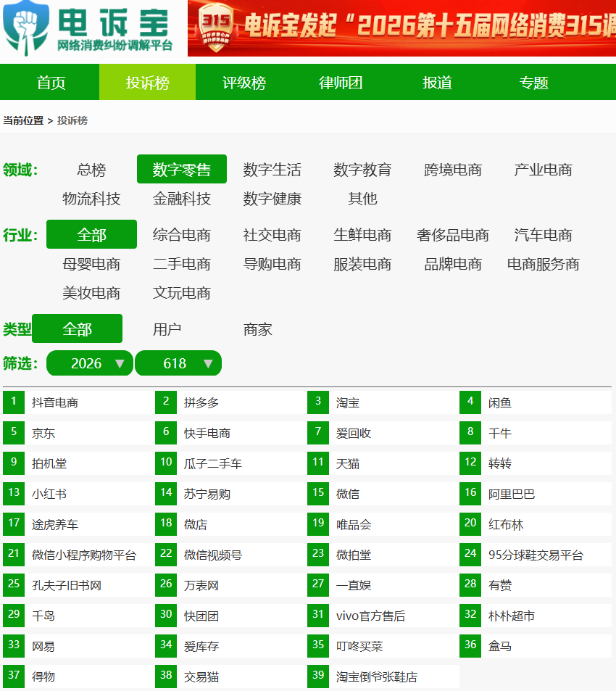Viewport: 616px width, 691px height.
Task: Select the 总榜 field filter
Action: point(91,169)
